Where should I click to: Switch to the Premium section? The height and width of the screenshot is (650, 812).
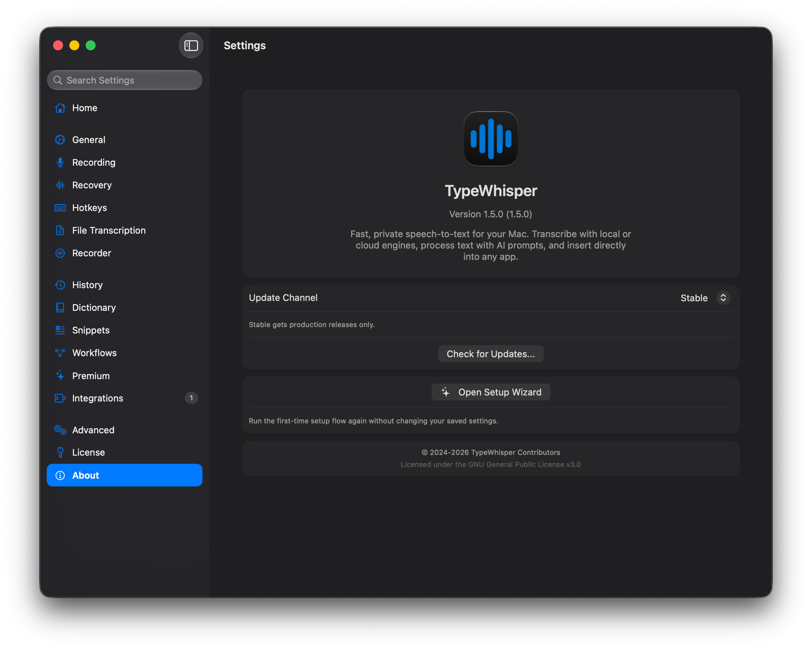[x=124, y=376]
